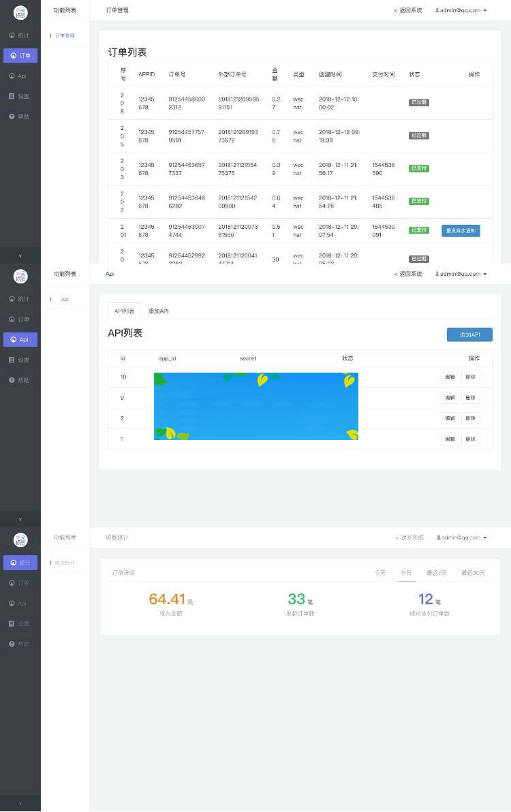Show statistics for 最近30天
This screenshot has height=812, width=511.
(x=473, y=573)
